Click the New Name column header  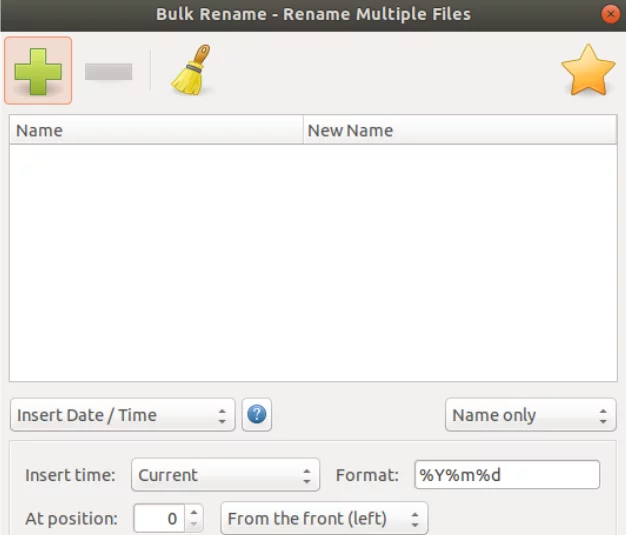tap(459, 130)
